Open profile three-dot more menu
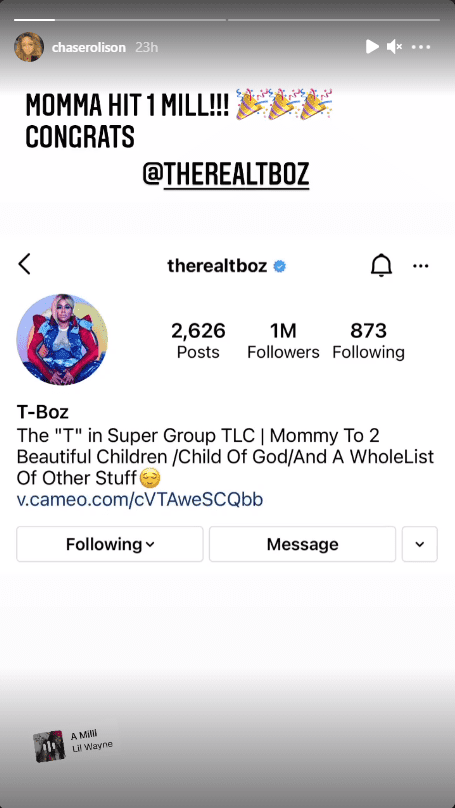Image resolution: width=455 pixels, height=808 pixels. (421, 266)
